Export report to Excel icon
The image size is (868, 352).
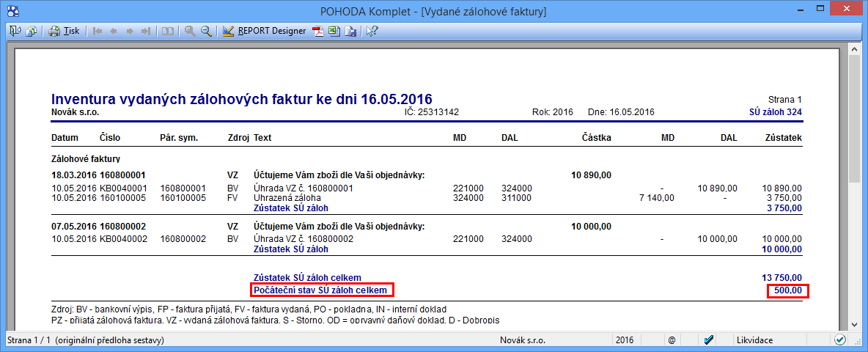(334, 31)
